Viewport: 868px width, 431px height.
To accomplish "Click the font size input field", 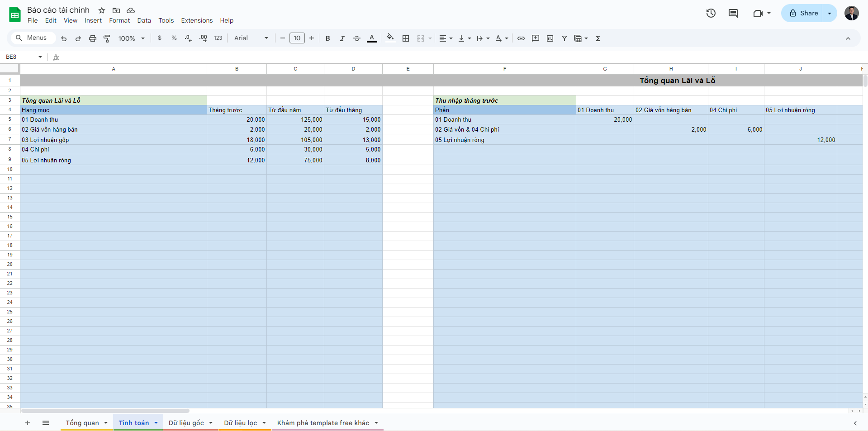I will [297, 38].
